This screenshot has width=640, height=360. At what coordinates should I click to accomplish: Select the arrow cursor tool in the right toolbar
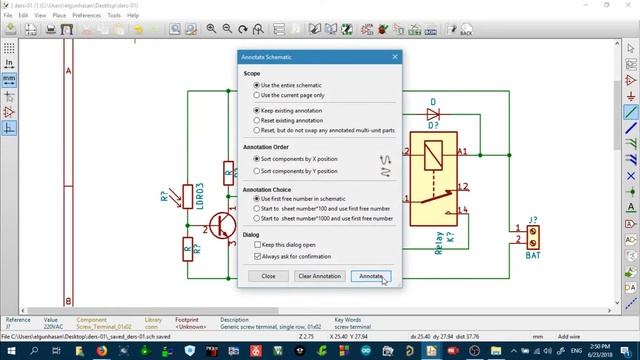631,48
